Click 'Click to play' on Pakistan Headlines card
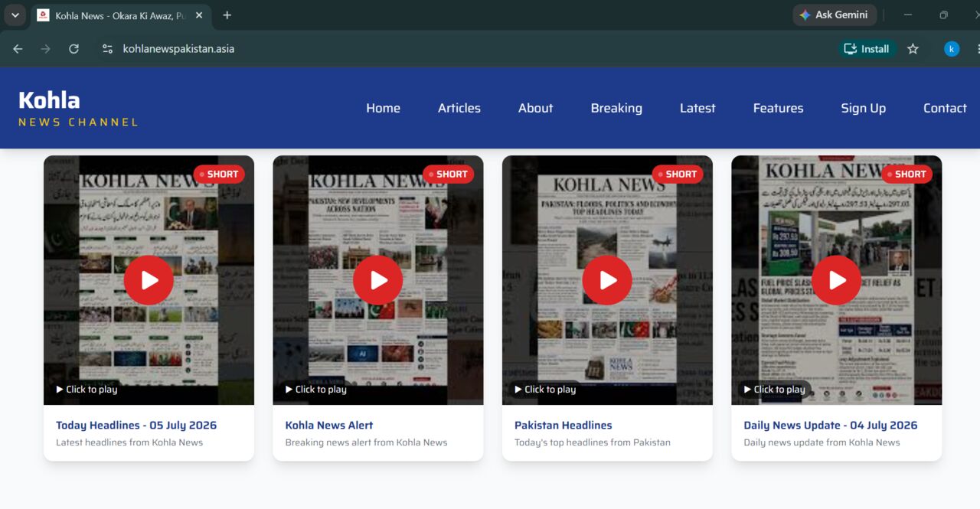The image size is (980, 509). pyautogui.click(x=545, y=390)
